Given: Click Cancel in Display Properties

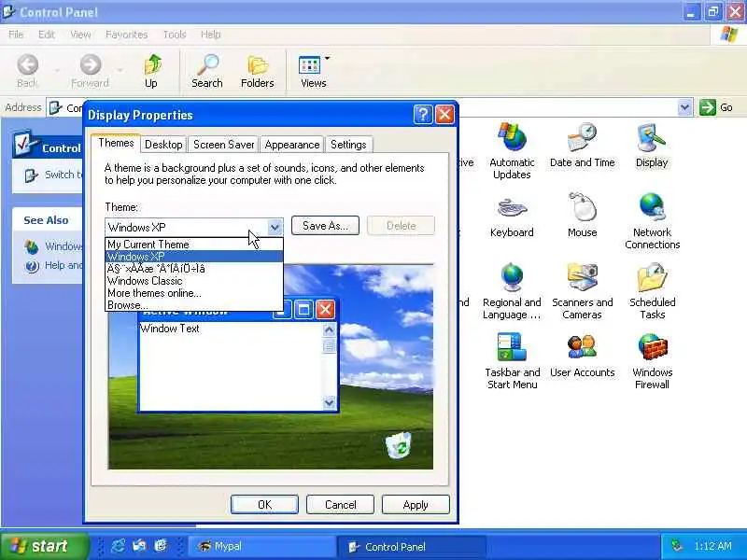Looking at the screenshot, I should (x=340, y=505).
